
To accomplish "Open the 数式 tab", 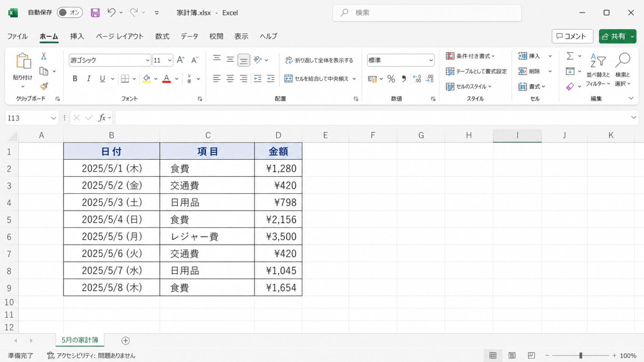I will pyautogui.click(x=162, y=36).
